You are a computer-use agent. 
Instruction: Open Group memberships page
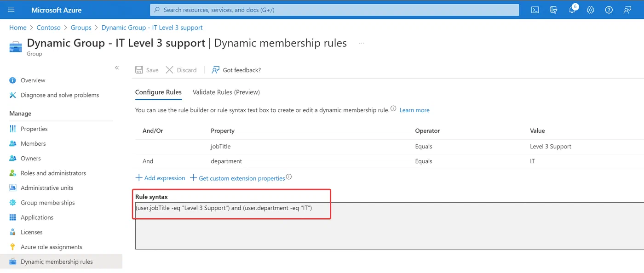pos(48,203)
